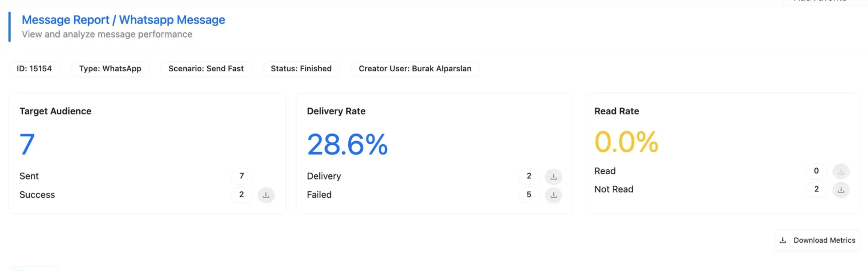Click the Failed count badge showing 5
The width and height of the screenshot is (868, 271).
coord(529,195)
